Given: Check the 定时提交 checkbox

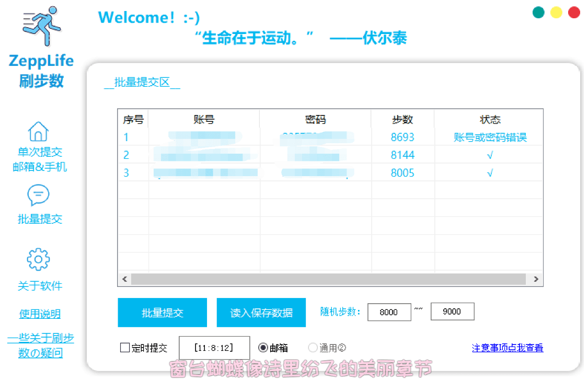Looking at the screenshot, I should (124, 347).
